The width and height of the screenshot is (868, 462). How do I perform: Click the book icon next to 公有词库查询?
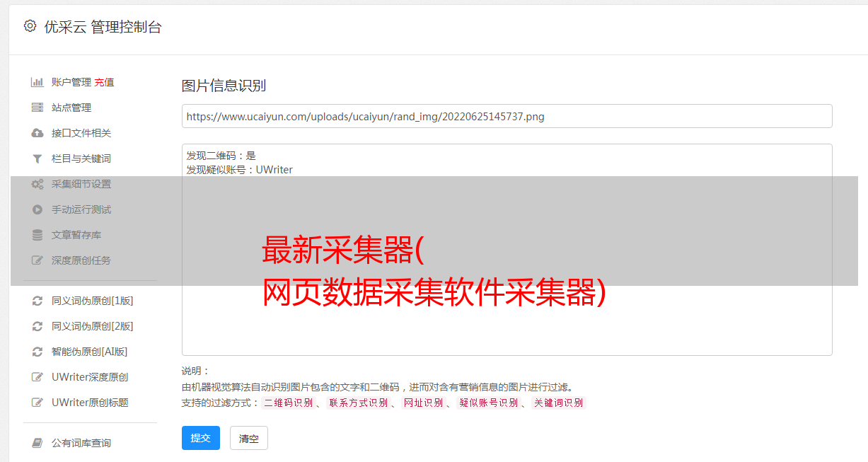tap(37, 443)
